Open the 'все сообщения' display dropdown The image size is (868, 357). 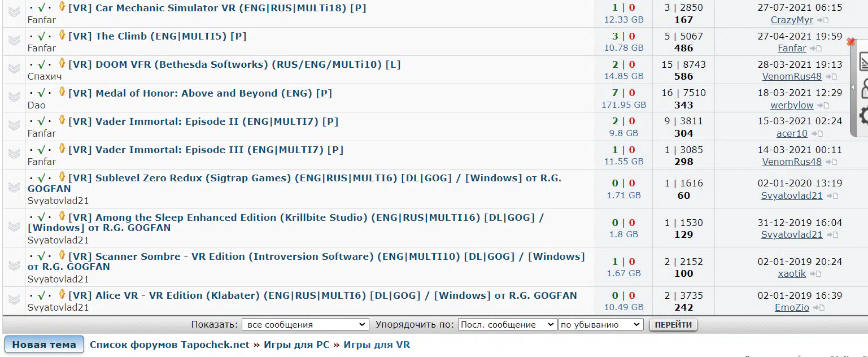305,325
